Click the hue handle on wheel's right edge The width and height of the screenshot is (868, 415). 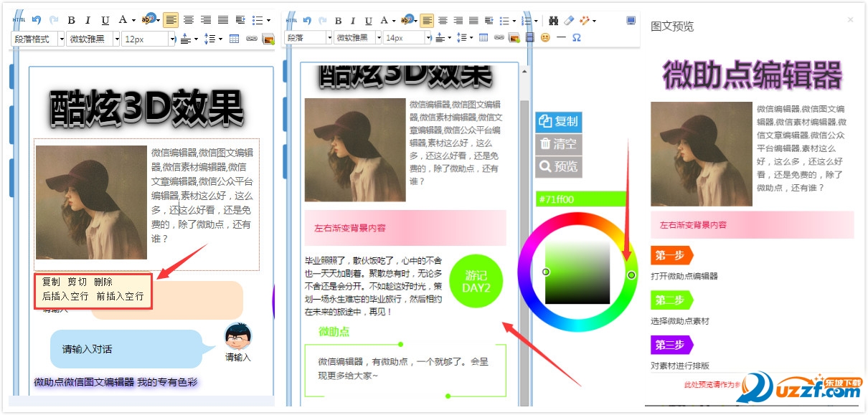coord(631,275)
